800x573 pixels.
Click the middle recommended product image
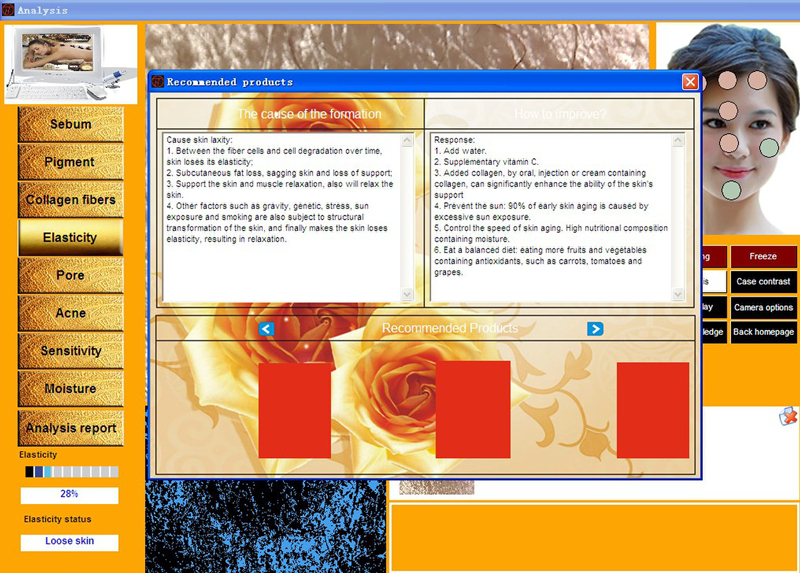point(473,410)
